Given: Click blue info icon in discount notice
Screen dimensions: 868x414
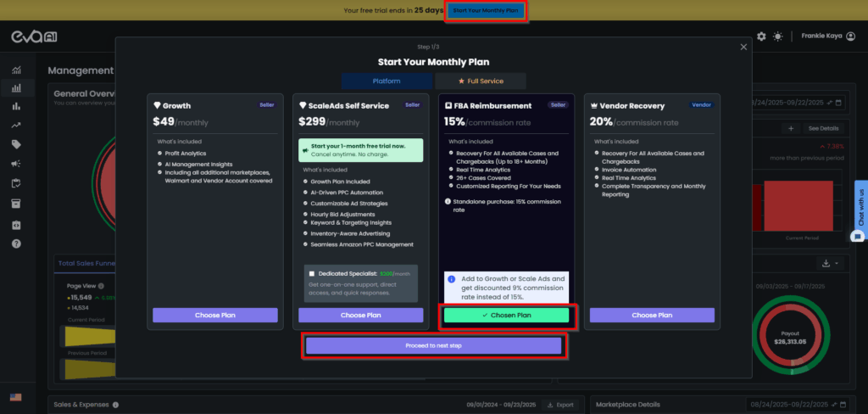Looking at the screenshot, I should 452,279.
